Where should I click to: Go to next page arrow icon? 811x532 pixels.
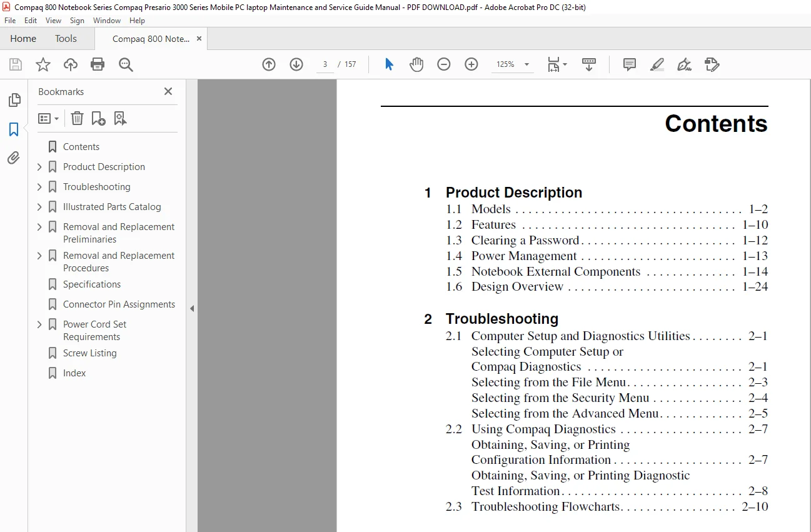296,64
